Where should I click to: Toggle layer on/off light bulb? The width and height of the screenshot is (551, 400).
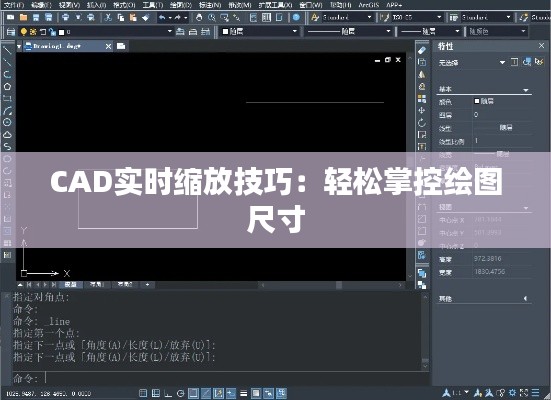[24, 32]
